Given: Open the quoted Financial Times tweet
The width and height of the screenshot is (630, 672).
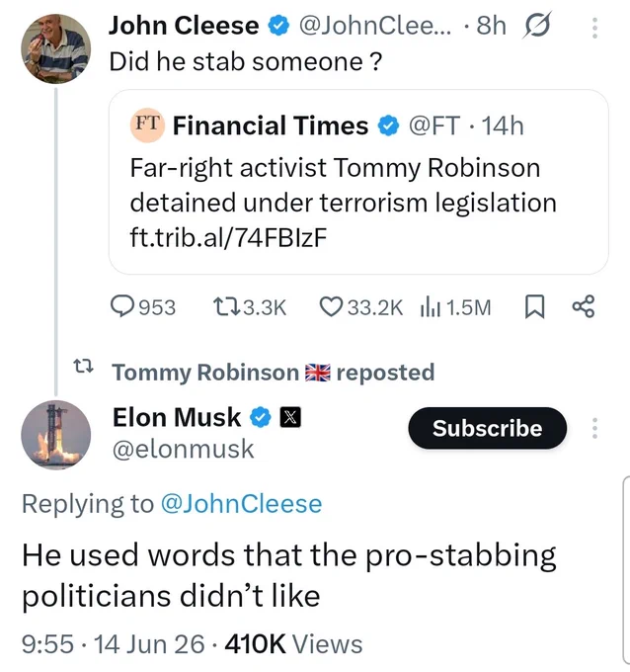Looking at the screenshot, I should (x=358, y=182).
